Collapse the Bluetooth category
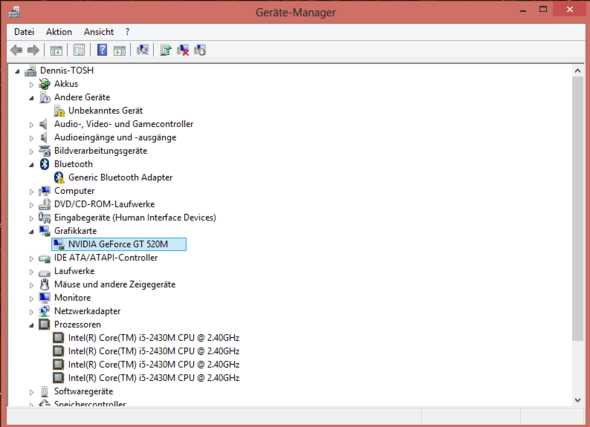The height and width of the screenshot is (427, 590). (x=32, y=165)
